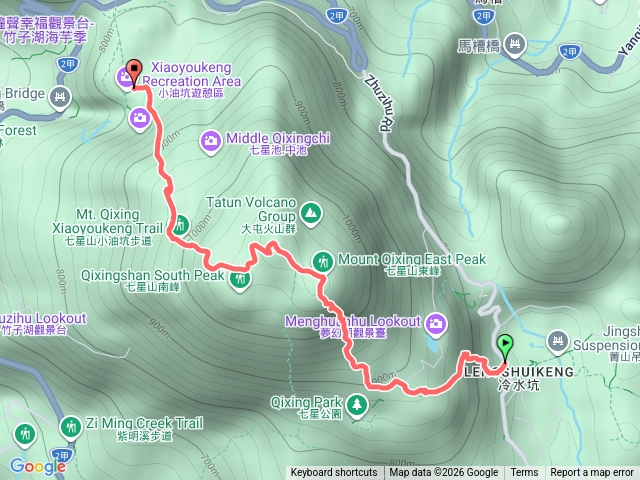Screen dimensions: 640x480
Task: Select the Mt. Qixing Xiaoyoukeng Trail icon
Action: click(x=180, y=225)
